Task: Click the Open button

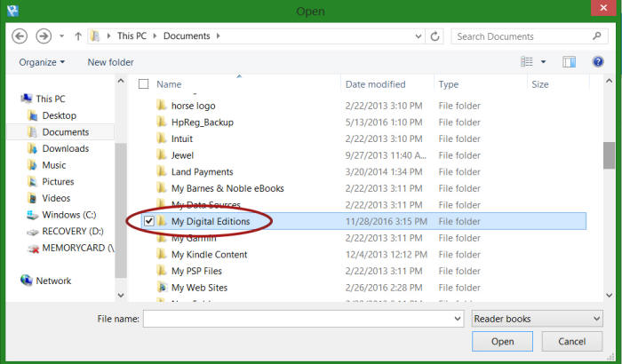Action: 502,341
